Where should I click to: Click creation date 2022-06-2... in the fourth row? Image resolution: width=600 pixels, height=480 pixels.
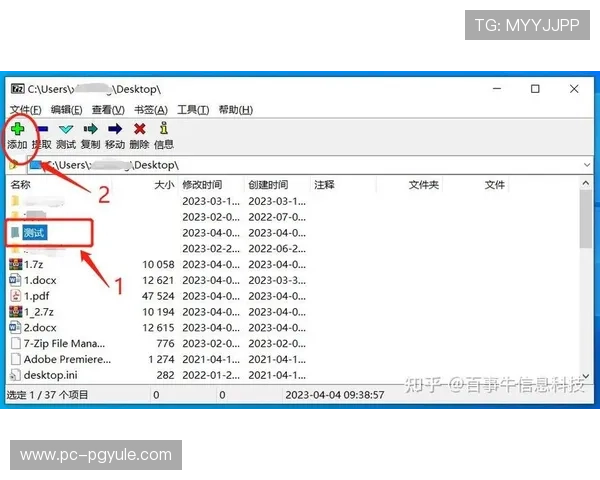pyautogui.click(x=277, y=249)
